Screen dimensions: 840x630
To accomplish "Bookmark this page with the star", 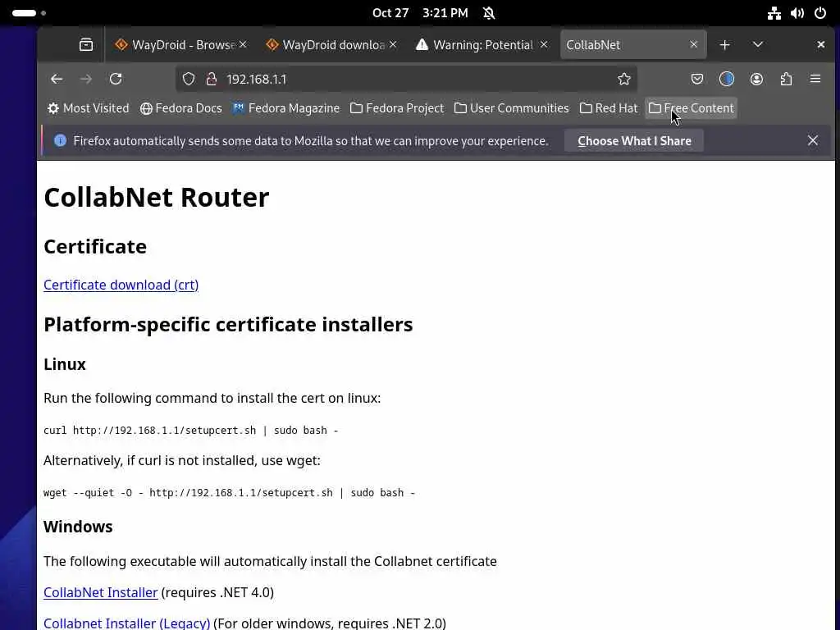I will [x=623, y=80].
